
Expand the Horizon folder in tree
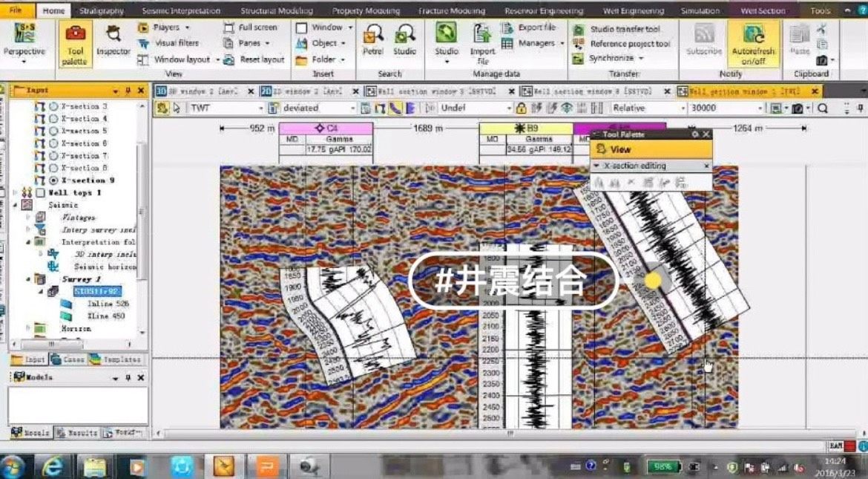[x=28, y=329]
